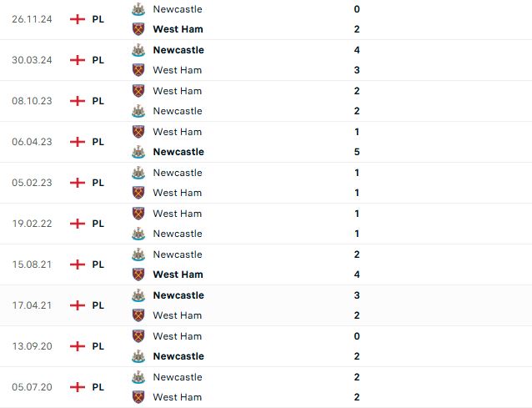
Task: Click Newcastle crest in 26.11.24 match
Action: click(138, 9)
